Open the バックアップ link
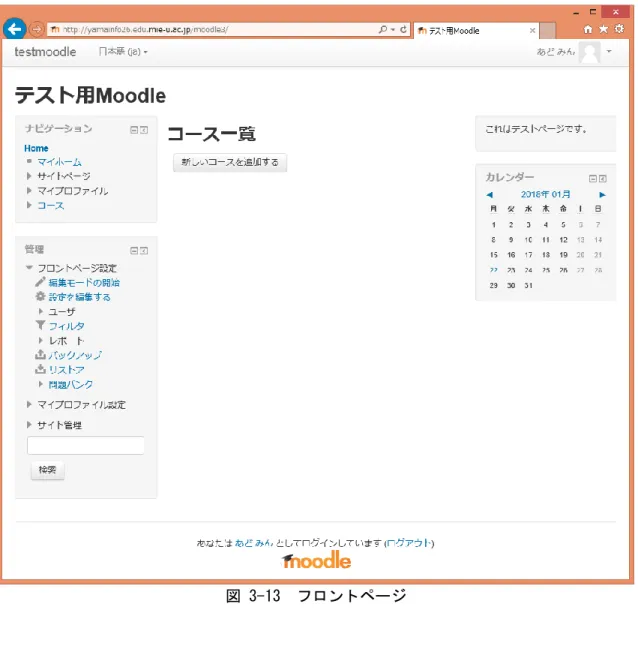 click(x=75, y=355)
